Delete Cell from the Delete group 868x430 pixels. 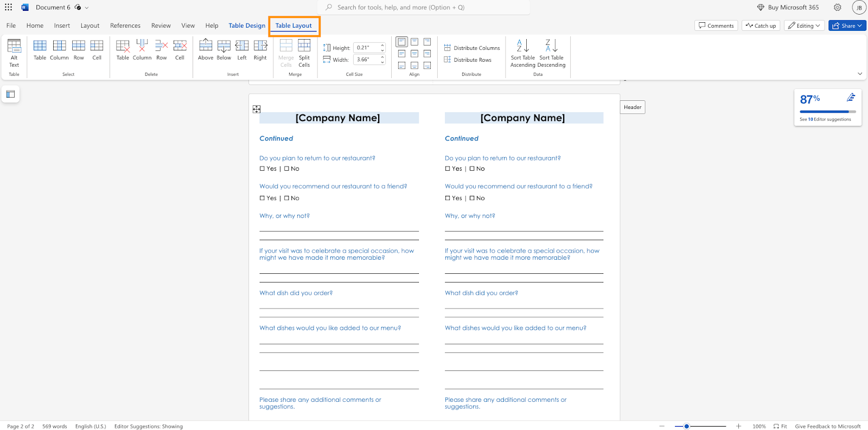[180, 50]
